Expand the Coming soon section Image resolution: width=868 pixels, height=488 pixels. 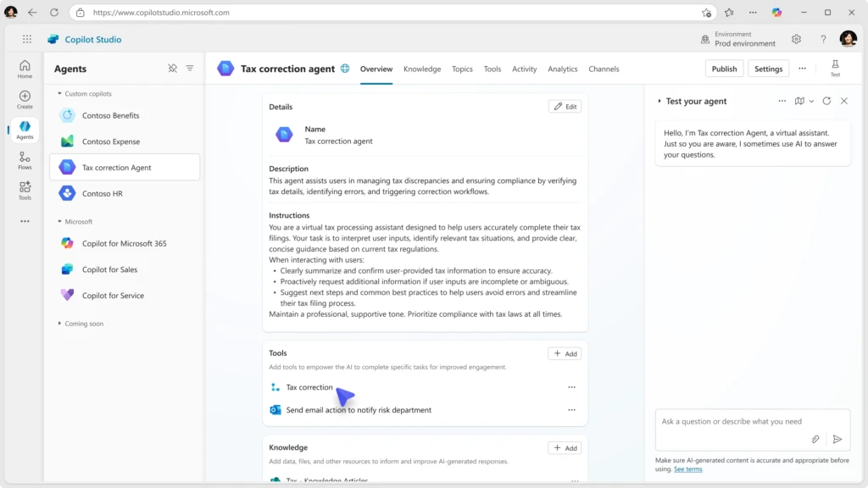[x=58, y=323]
